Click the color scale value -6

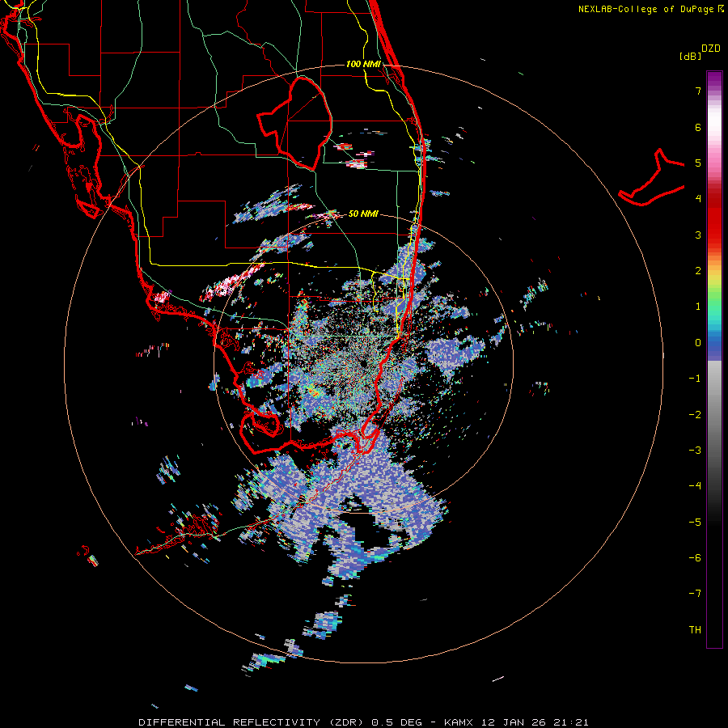click(695, 558)
